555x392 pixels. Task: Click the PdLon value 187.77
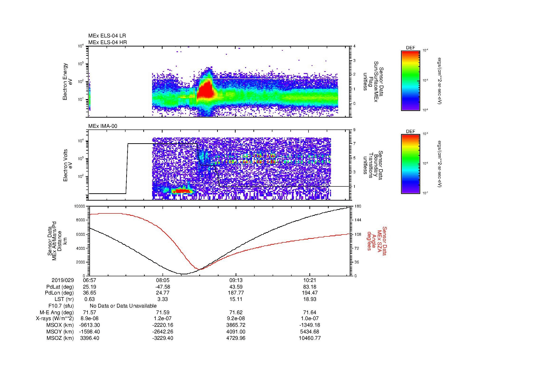tap(236, 293)
